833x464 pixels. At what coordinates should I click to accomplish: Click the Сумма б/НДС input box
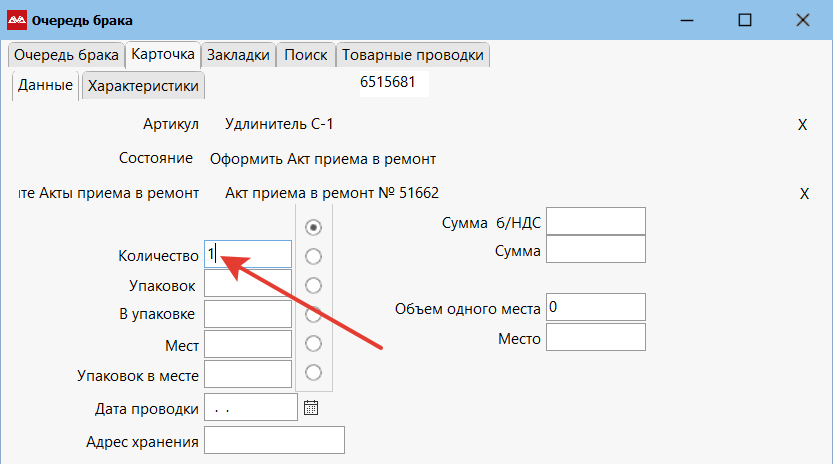click(x=595, y=222)
